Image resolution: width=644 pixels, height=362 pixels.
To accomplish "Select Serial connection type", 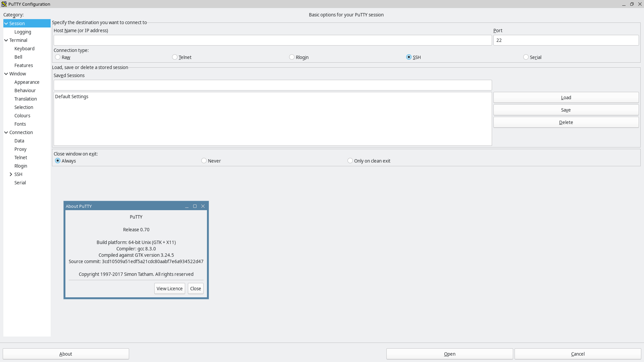I will point(526,57).
